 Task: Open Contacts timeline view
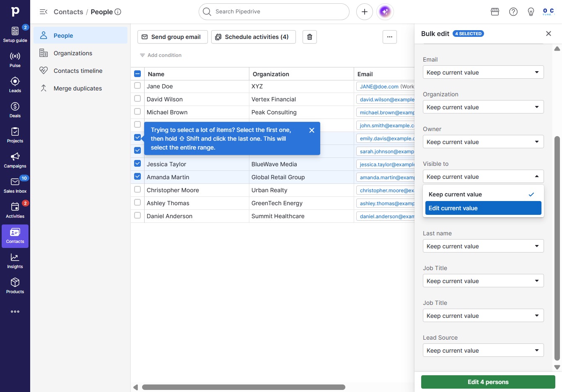coord(80,71)
